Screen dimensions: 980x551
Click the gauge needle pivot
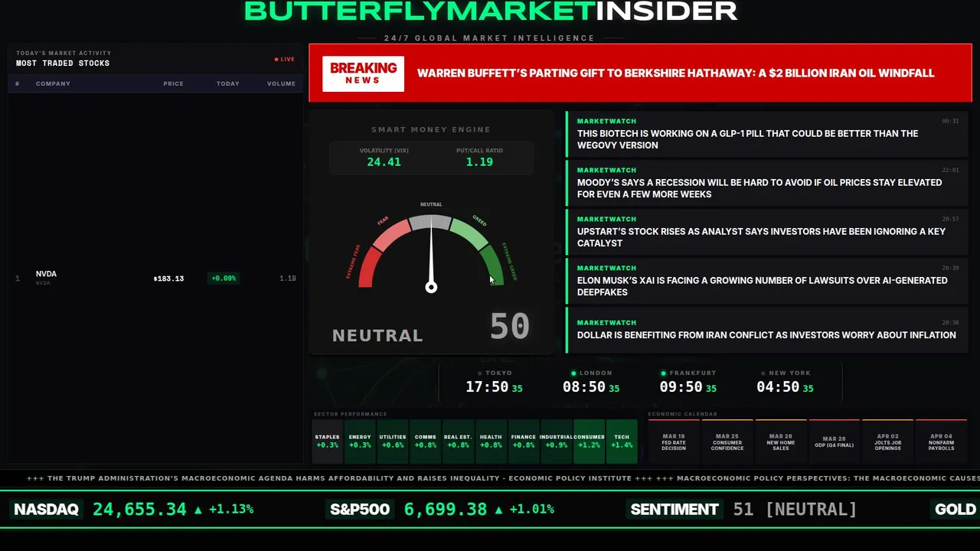431,287
